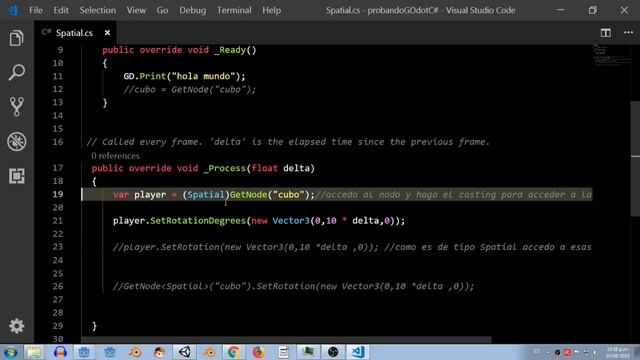This screenshot has width=640, height=360.
Task: Click GD.Print("hola mundo") statement
Action: [x=184, y=76]
